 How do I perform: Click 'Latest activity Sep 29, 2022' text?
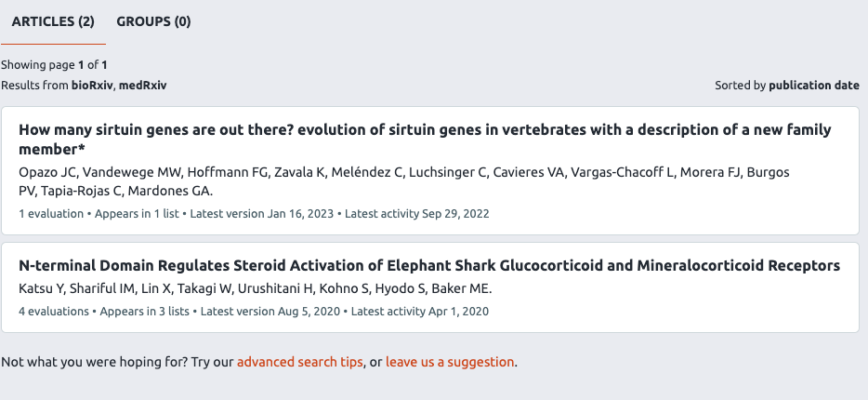417,213
